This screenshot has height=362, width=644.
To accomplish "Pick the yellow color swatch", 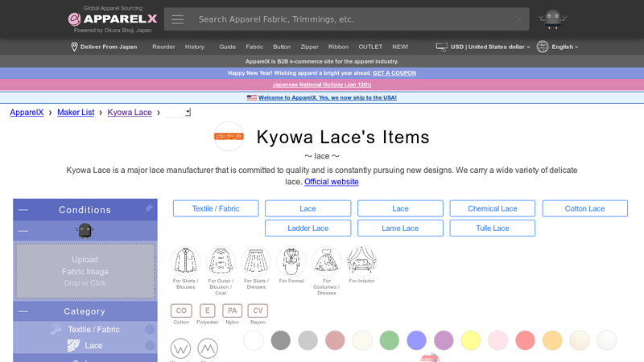I will tap(471, 340).
